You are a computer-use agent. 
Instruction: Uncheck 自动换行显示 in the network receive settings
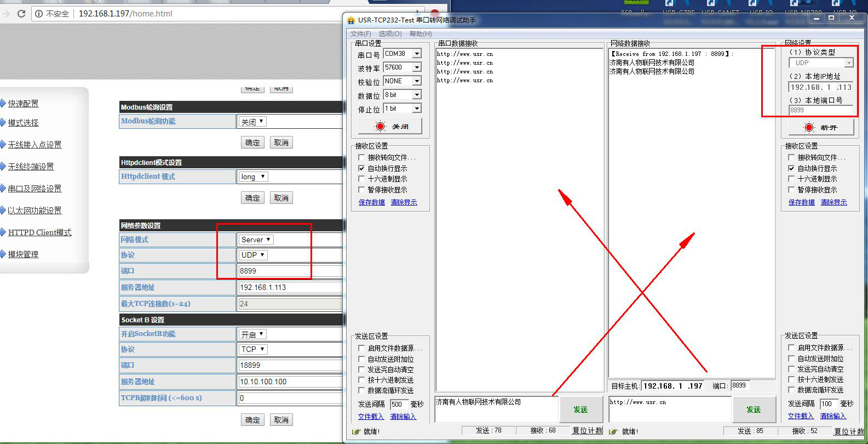coord(791,168)
